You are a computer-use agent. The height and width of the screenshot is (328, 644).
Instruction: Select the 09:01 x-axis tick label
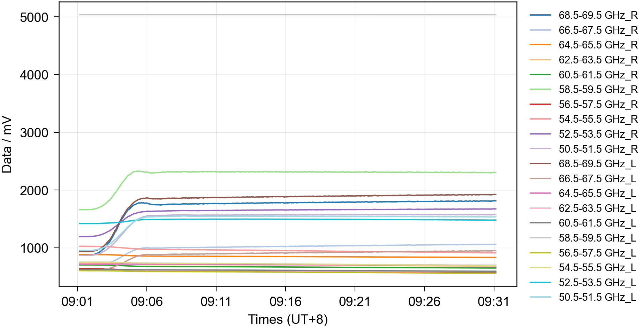coord(77,302)
